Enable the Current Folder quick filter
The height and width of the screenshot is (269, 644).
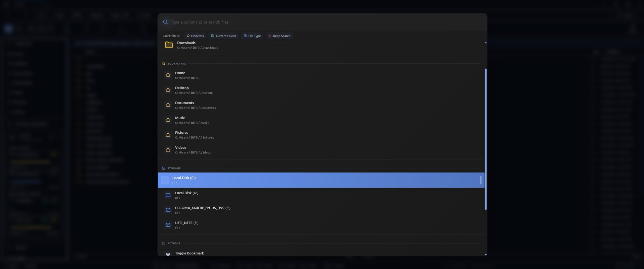pyautogui.click(x=223, y=36)
